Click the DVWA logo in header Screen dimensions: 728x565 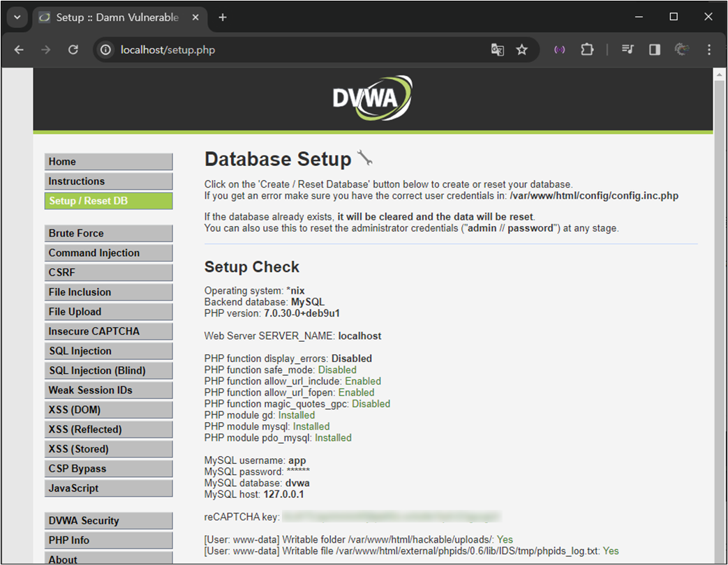pyautogui.click(x=372, y=98)
